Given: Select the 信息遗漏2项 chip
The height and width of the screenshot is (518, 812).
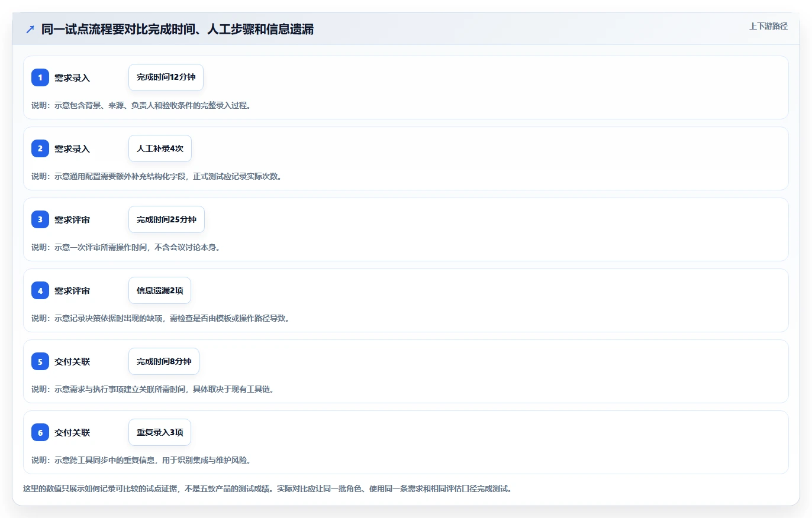Looking at the screenshot, I should point(160,290).
